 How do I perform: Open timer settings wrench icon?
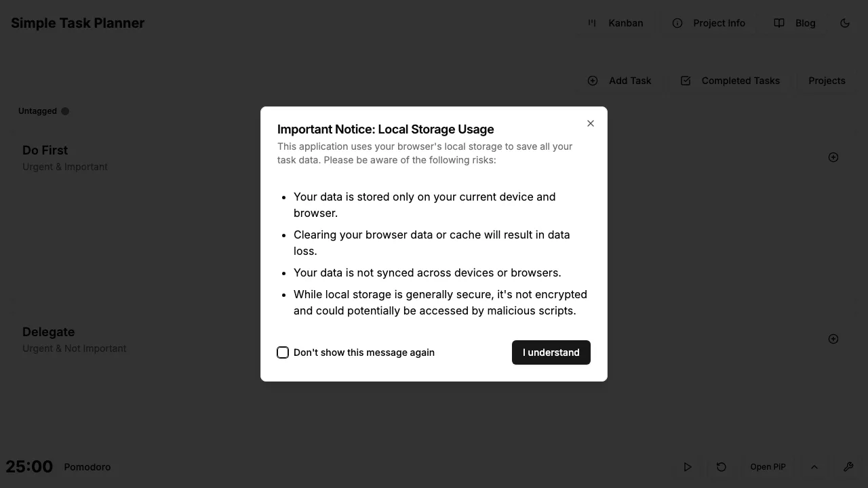[x=848, y=467]
